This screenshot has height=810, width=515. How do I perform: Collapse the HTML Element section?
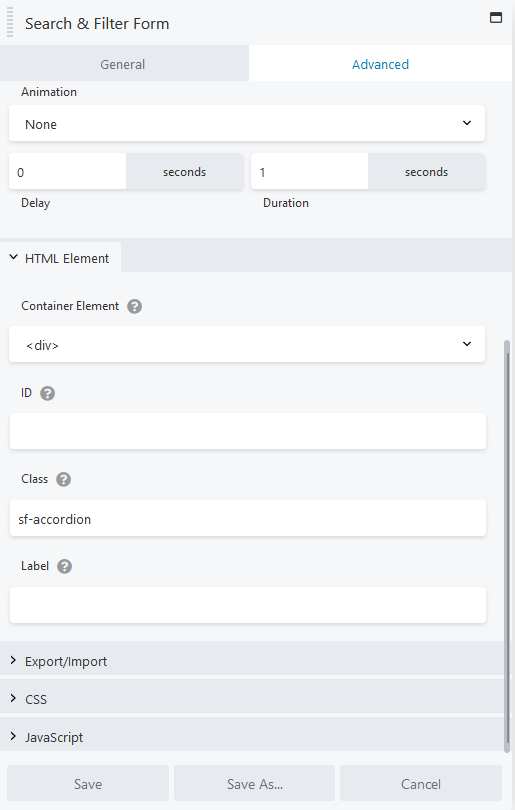(x=60, y=258)
